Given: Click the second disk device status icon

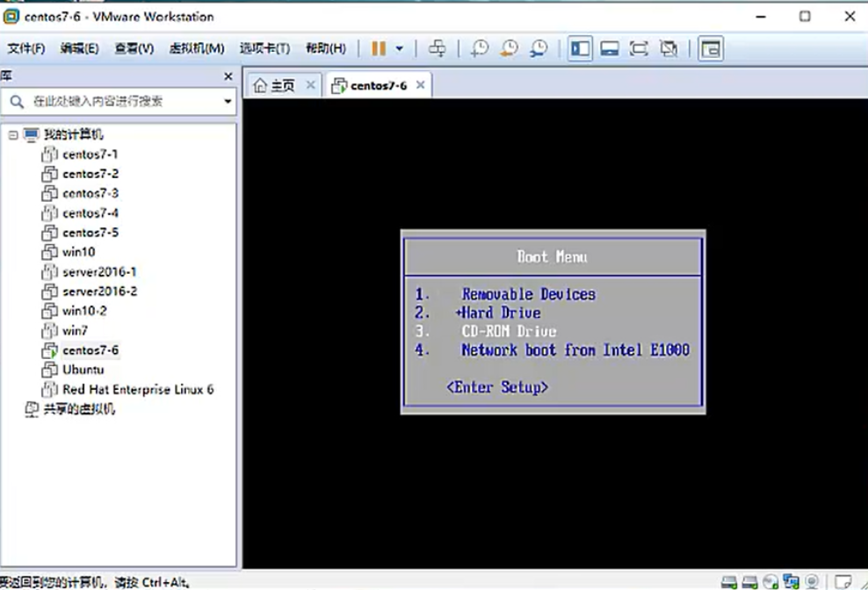Looking at the screenshot, I should click(x=749, y=582).
